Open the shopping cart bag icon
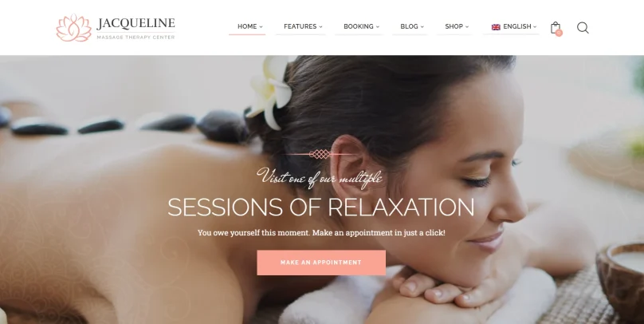644x324 pixels. 556,27
